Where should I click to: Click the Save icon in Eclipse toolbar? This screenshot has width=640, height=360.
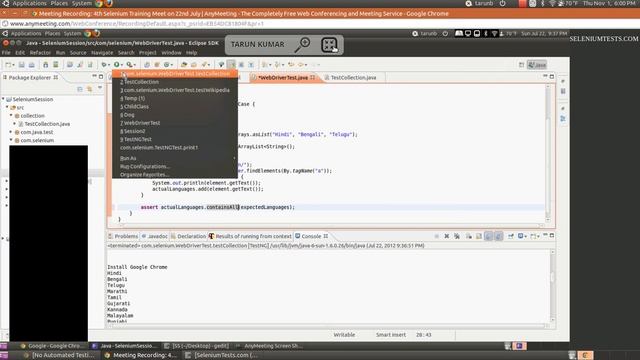[x=22, y=64]
